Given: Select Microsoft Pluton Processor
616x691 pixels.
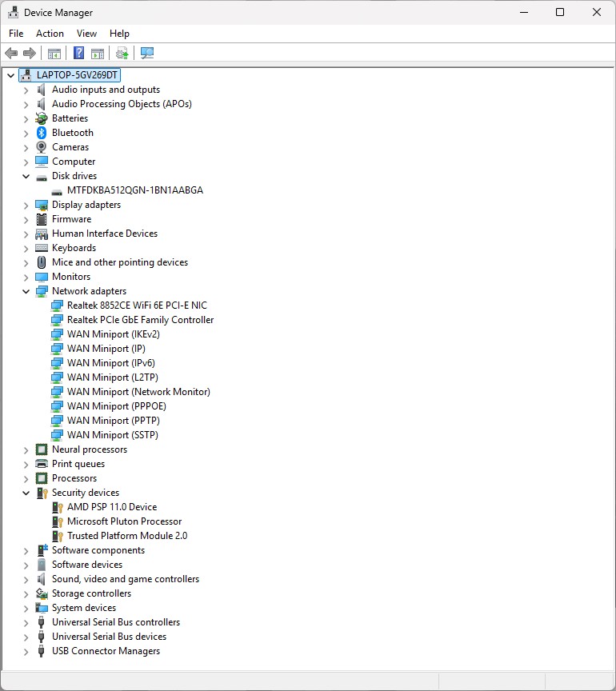Looking at the screenshot, I should pyautogui.click(x=124, y=521).
